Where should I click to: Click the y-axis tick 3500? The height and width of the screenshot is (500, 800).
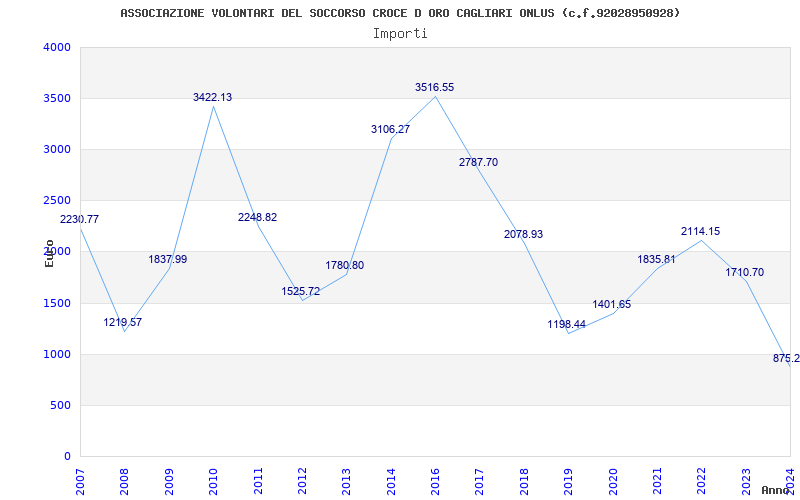tap(57, 98)
